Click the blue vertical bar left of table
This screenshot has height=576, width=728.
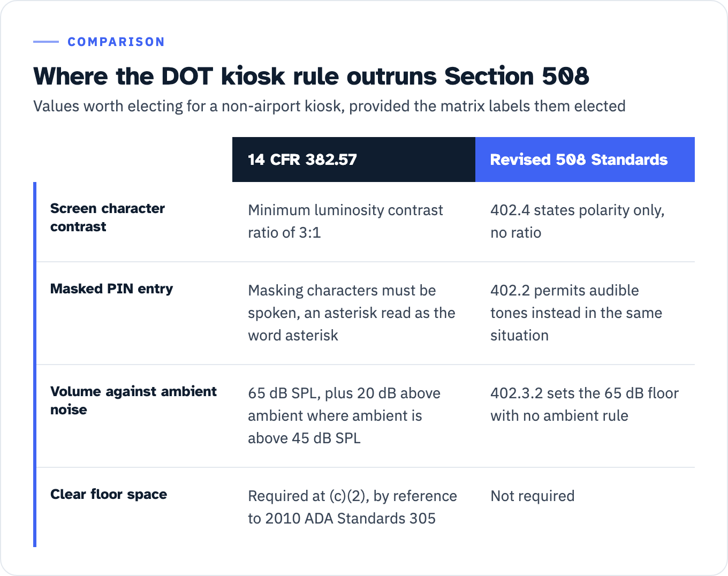(x=35, y=365)
